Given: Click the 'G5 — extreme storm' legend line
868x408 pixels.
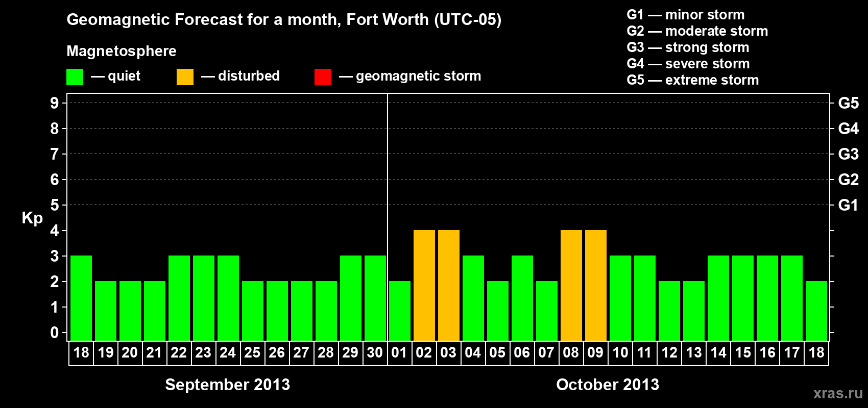Looking at the screenshot, I should click(693, 80).
